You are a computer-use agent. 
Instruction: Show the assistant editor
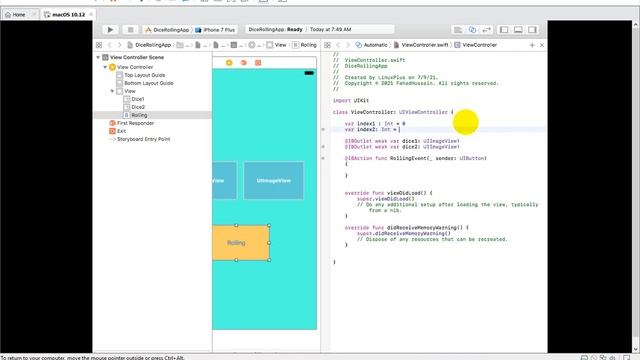[x=472, y=30]
